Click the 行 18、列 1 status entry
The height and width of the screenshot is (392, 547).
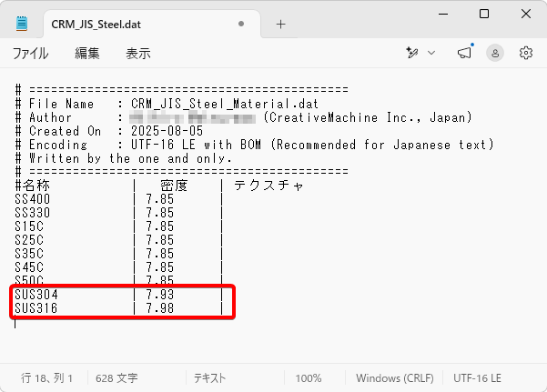(x=46, y=377)
